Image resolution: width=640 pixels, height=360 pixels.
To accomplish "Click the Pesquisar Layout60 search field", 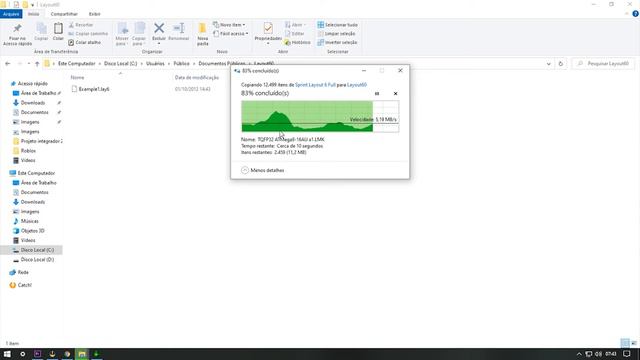I will [604, 64].
